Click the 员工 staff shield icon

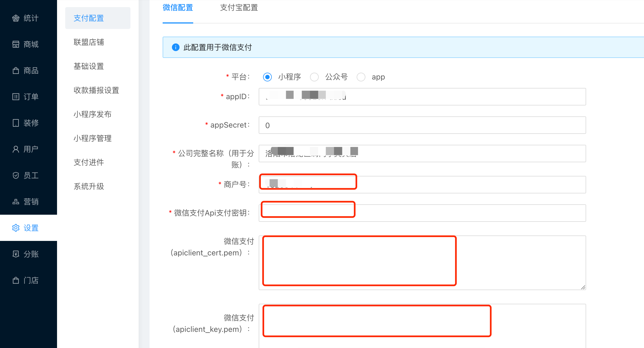point(16,175)
